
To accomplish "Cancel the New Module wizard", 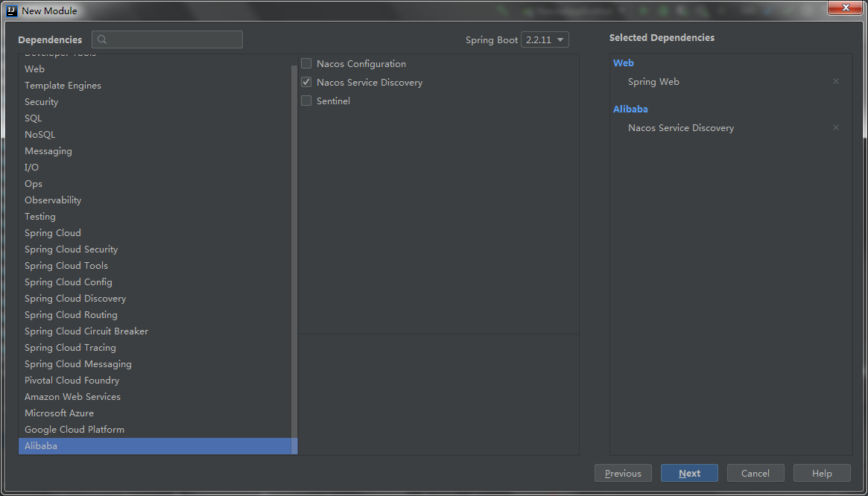I will [755, 474].
